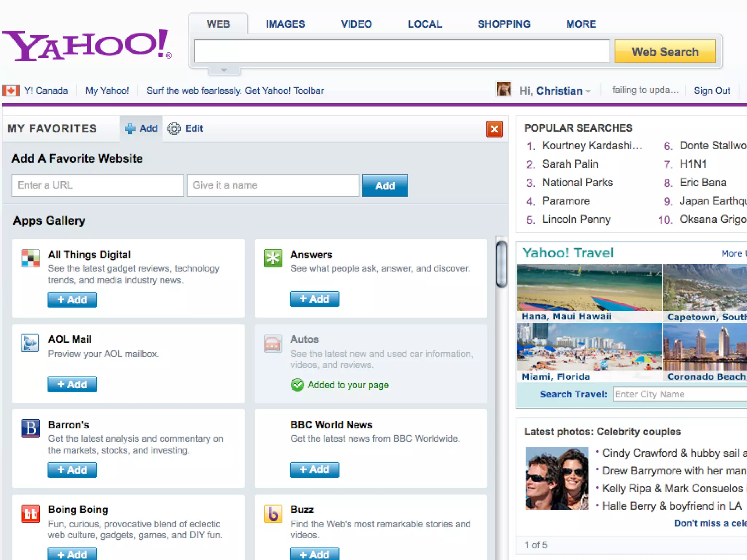Click the Enter a URL field
747x560 pixels.
(x=98, y=186)
